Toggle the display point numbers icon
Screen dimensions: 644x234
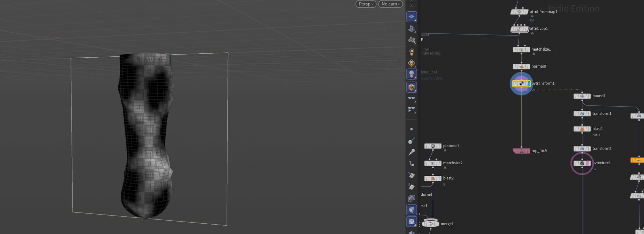tap(412, 164)
